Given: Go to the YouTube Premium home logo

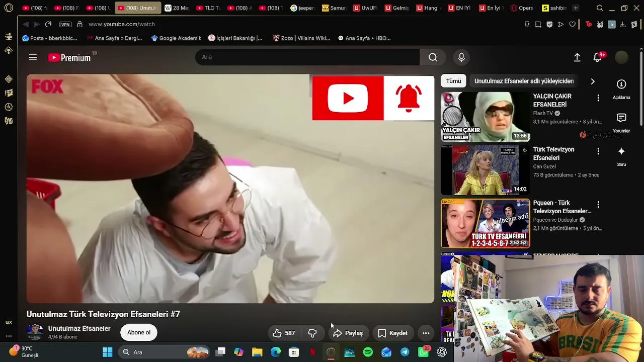Looking at the screenshot, I should click(69, 57).
